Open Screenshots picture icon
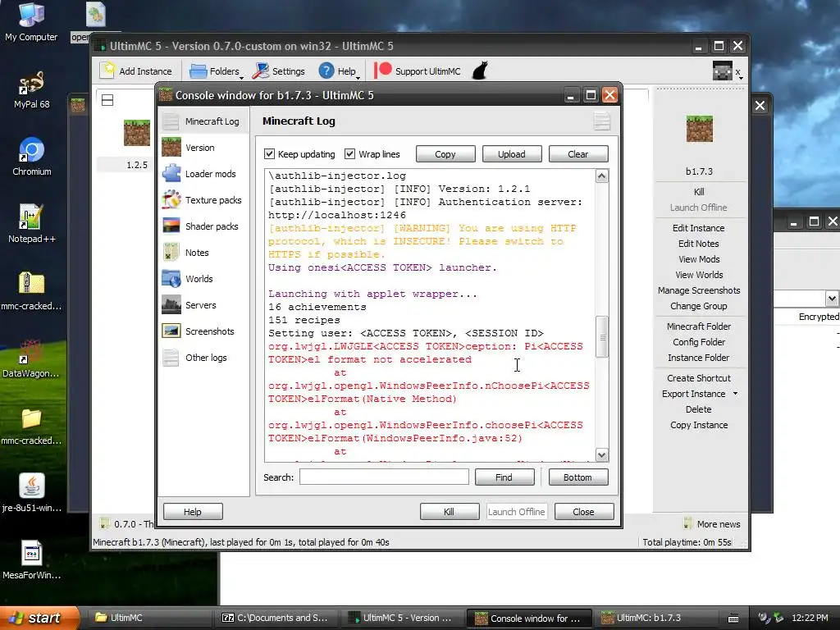840x630 pixels. tap(171, 331)
